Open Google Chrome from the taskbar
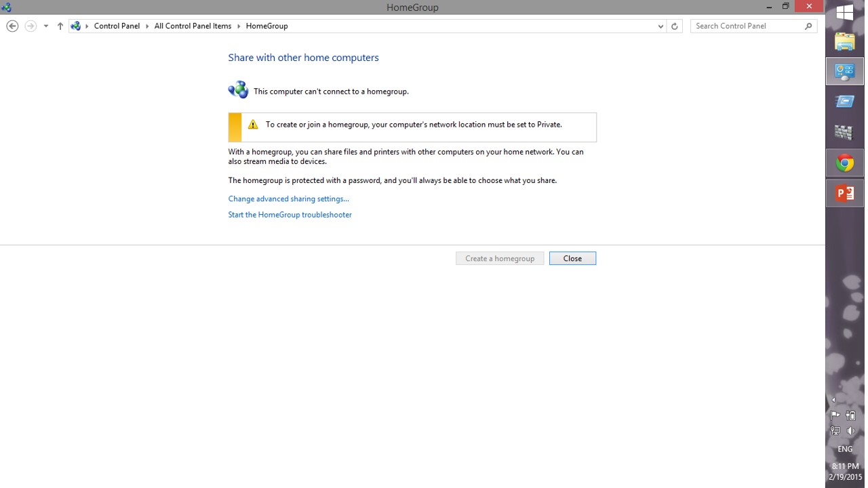The width and height of the screenshot is (868, 488). pos(844,163)
